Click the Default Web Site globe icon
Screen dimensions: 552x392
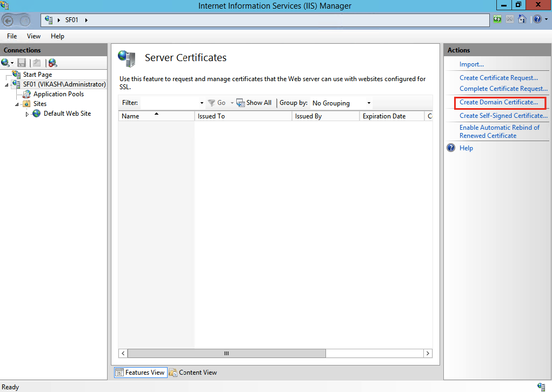37,114
